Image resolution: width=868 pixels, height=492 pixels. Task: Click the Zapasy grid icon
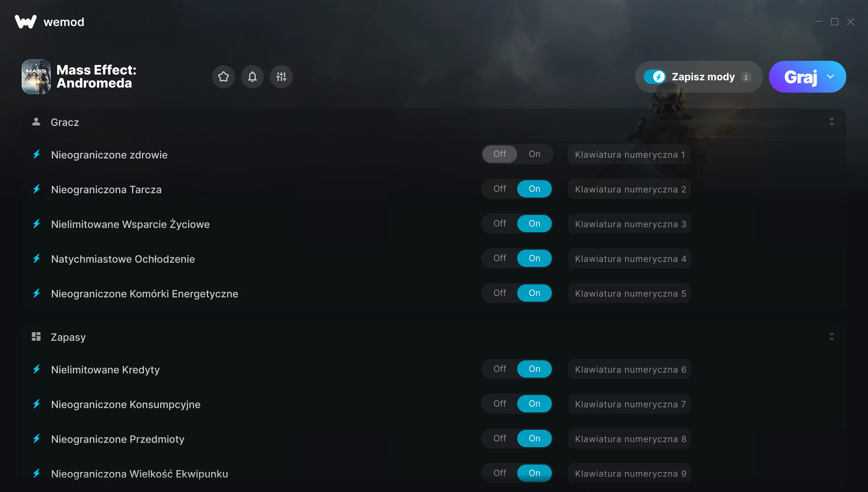[x=36, y=337]
